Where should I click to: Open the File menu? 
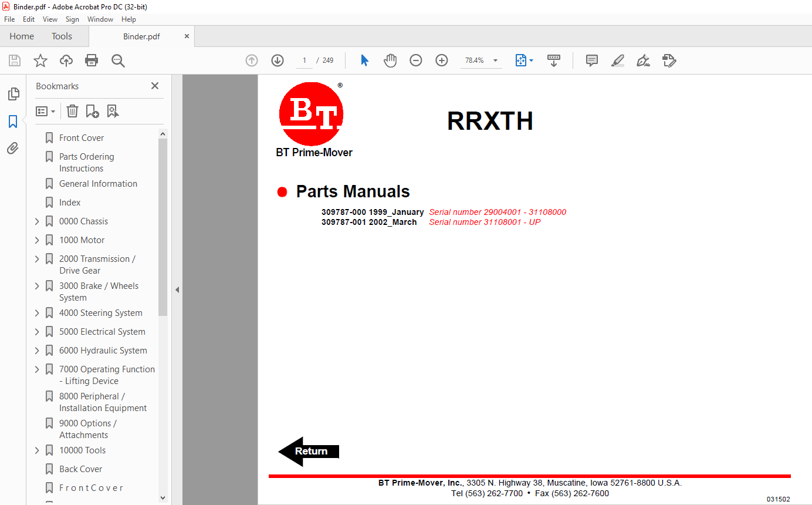pos(9,19)
